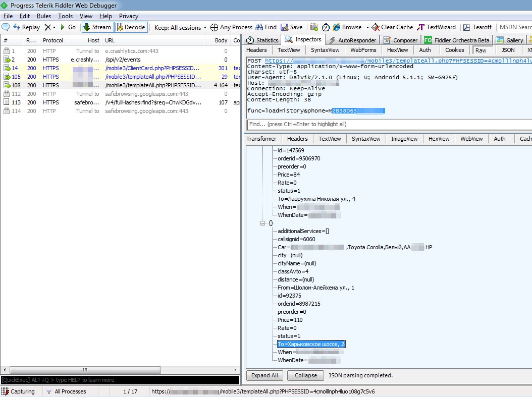Switch to the AutoResponder tab
The width and height of the screenshot is (532, 397).
[x=353, y=40]
